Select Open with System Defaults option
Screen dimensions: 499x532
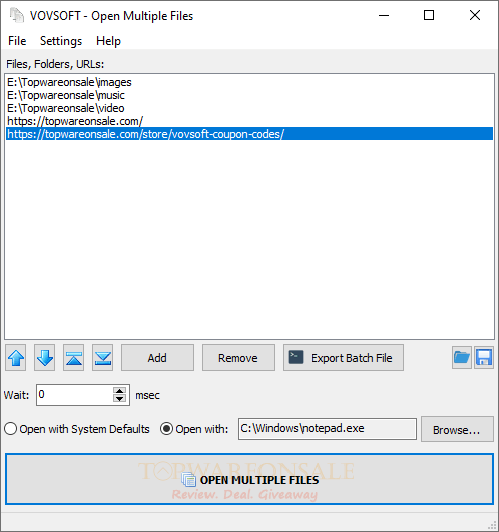(x=77, y=429)
